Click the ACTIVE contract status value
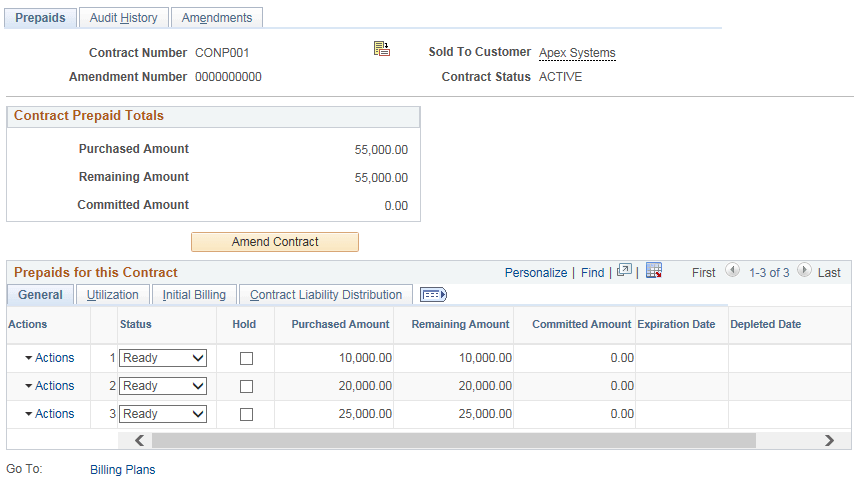The image size is (862, 480). click(x=560, y=77)
